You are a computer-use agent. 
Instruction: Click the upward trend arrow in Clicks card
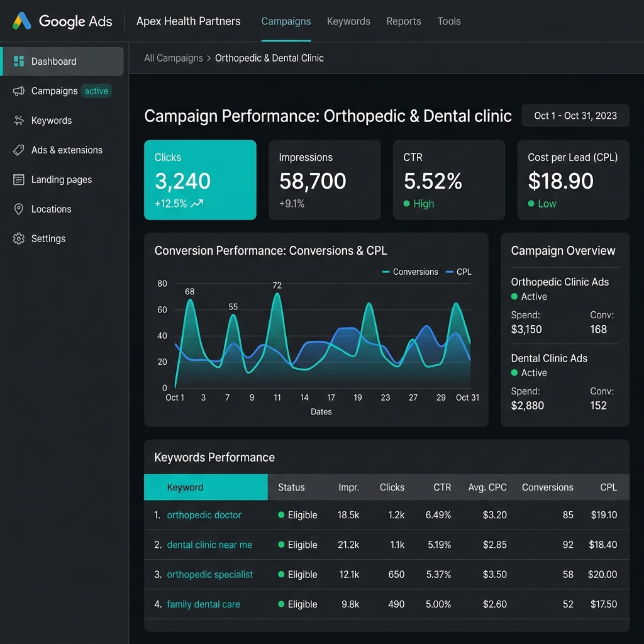197,203
